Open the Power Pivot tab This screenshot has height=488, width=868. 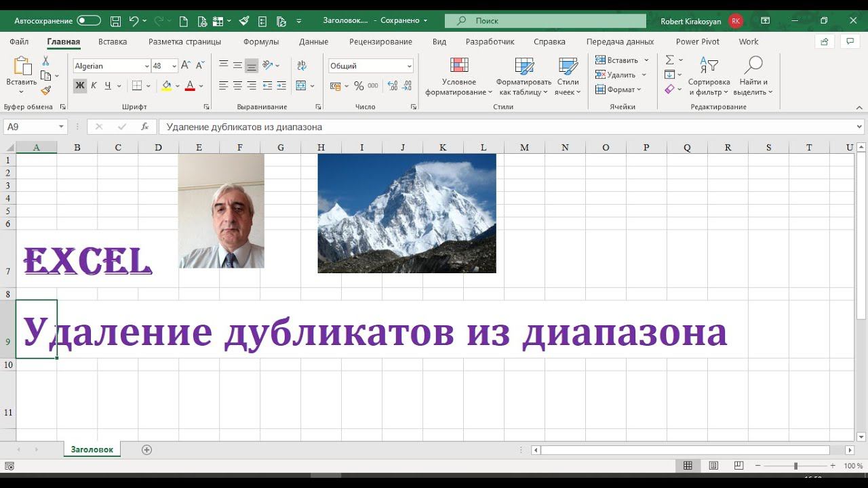pyautogui.click(x=698, y=41)
